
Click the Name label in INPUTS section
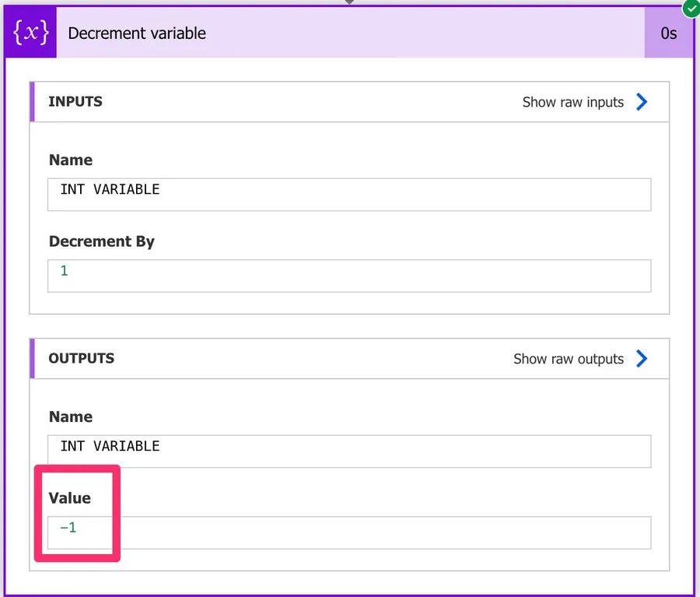pos(71,160)
